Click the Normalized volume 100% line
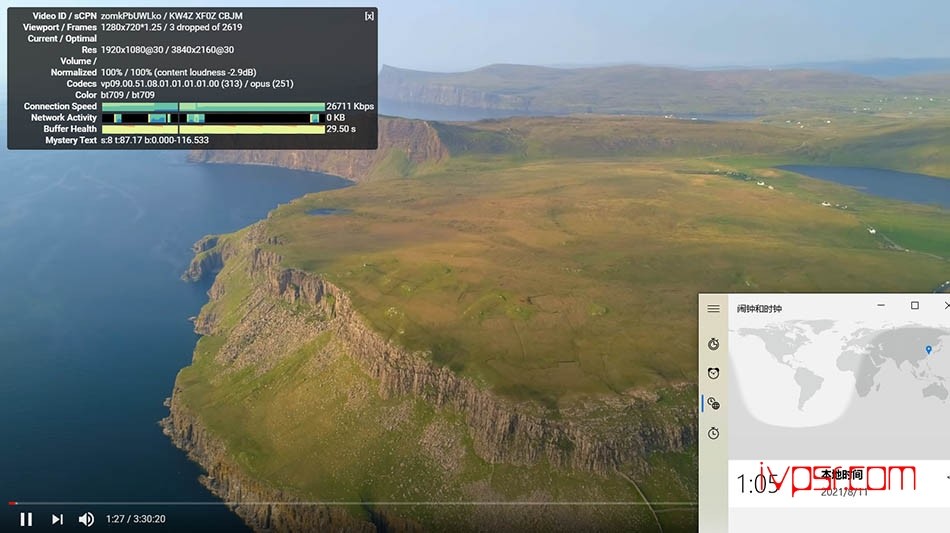The image size is (950, 533). 178,72
